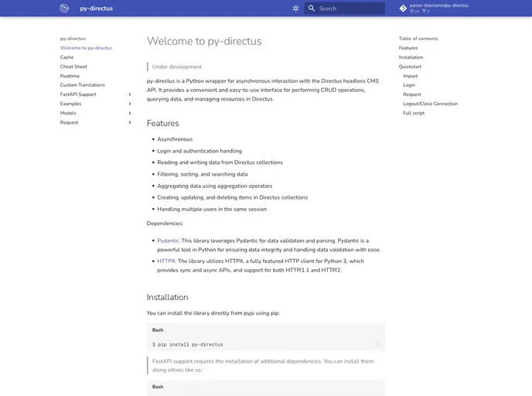Click the py-directus title in header
The image size is (532, 396).
pos(97,9)
